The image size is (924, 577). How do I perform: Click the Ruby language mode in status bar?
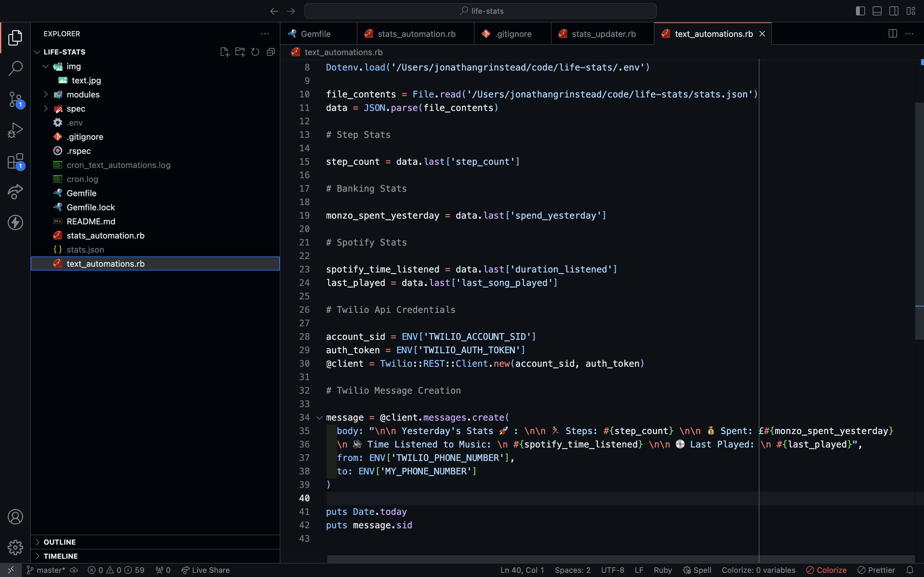point(663,570)
